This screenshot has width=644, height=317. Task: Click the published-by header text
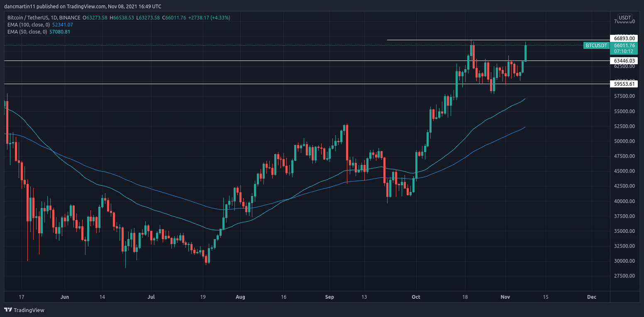[83, 6]
